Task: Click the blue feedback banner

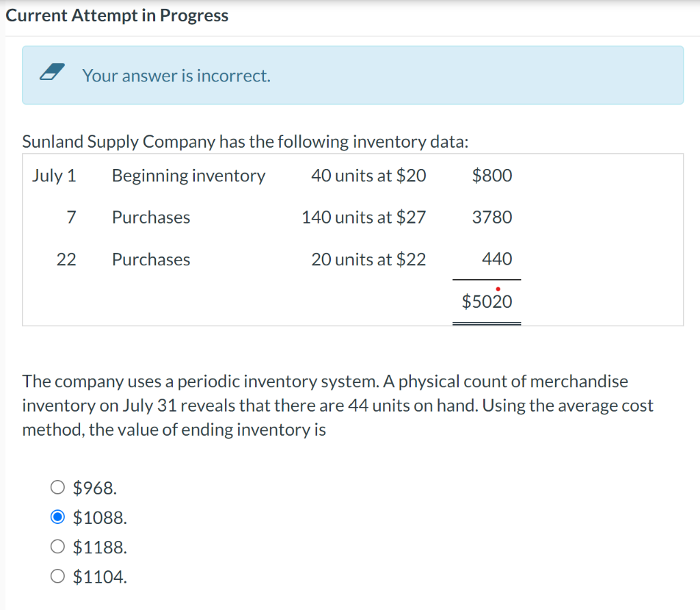Action: 353,75
